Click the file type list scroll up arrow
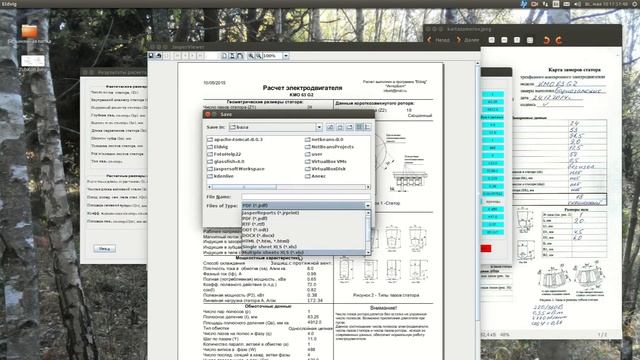 pyautogui.click(x=368, y=213)
